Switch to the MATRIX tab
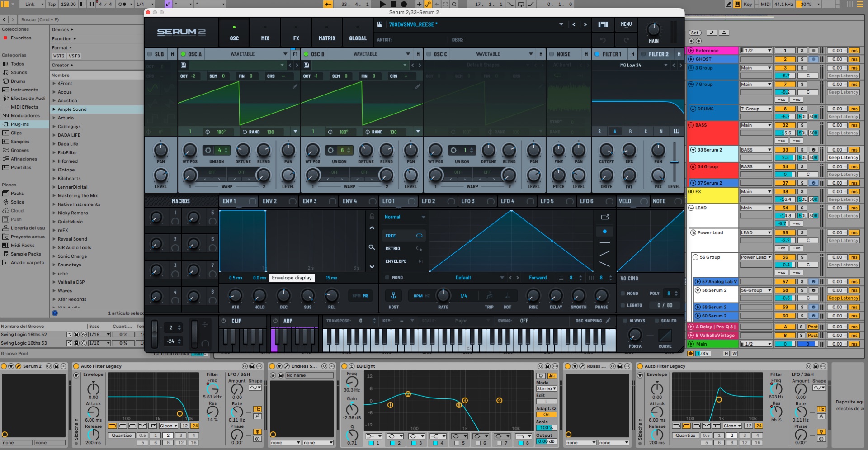 click(x=327, y=32)
